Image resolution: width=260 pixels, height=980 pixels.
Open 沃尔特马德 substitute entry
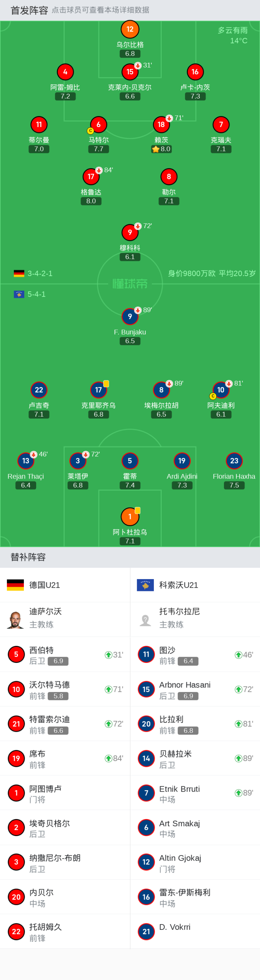[65, 689]
